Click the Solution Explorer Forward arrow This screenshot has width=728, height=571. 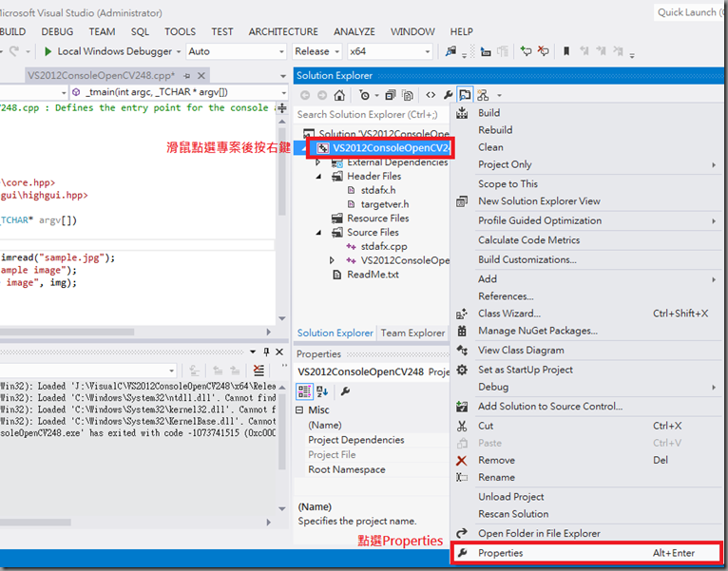tap(322, 95)
